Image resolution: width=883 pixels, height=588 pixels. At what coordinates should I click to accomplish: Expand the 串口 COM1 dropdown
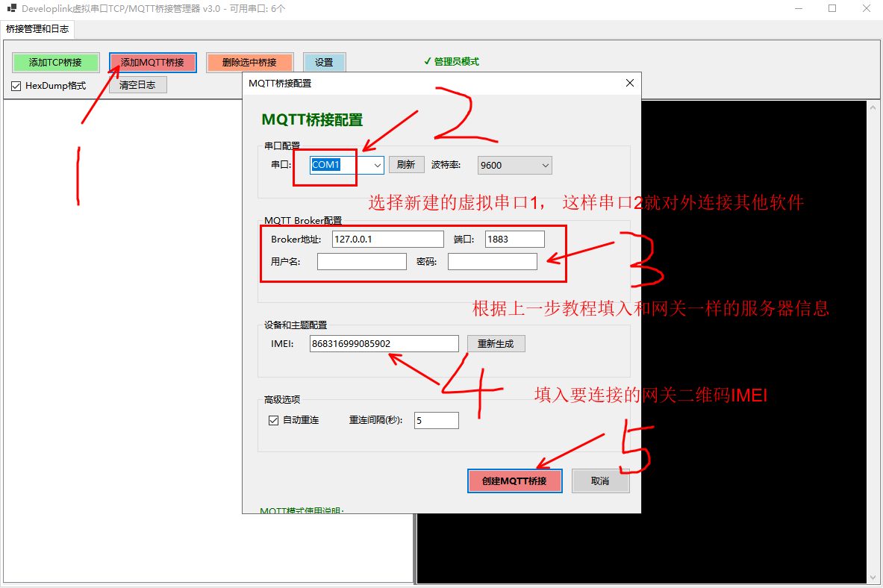point(377,165)
